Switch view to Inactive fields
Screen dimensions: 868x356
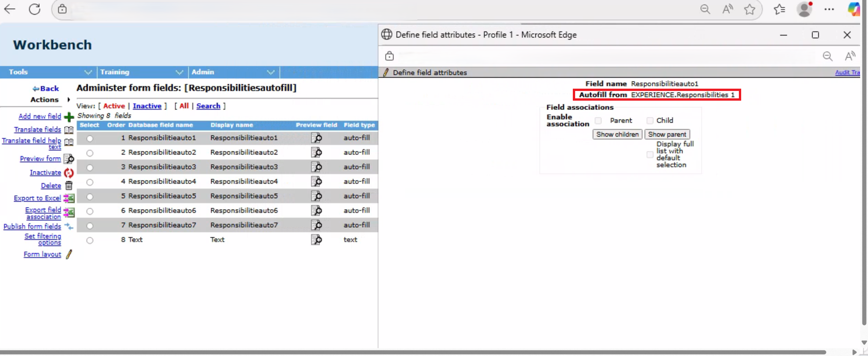click(x=147, y=106)
